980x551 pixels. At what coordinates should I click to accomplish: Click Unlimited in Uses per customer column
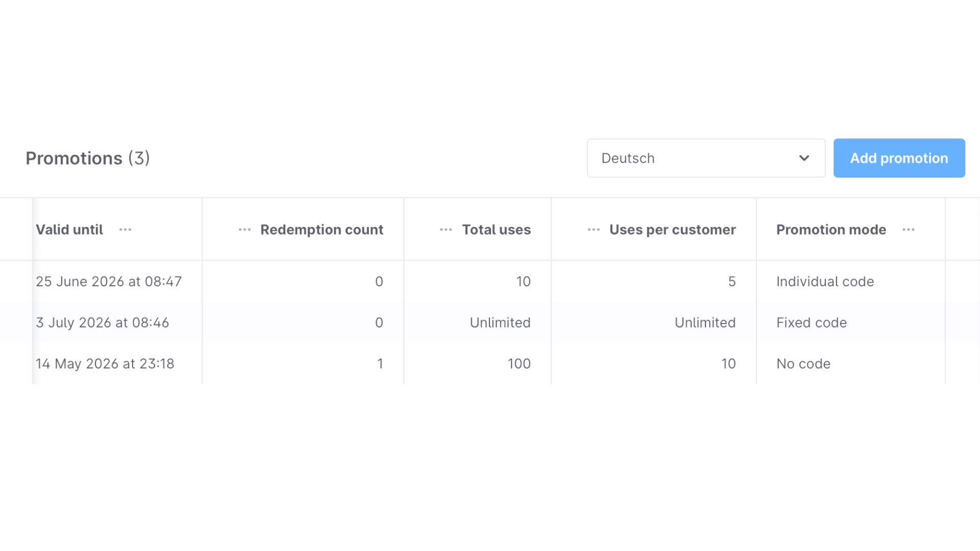(x=705, y=323)
